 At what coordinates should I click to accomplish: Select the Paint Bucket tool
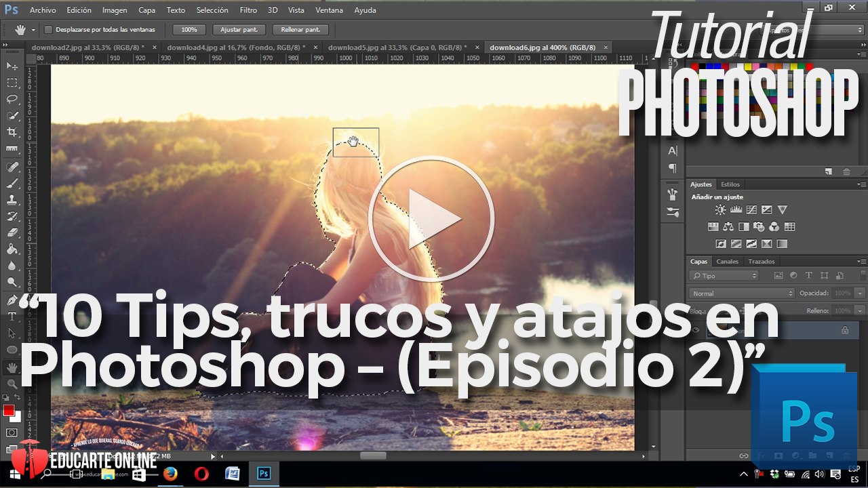click(x=12, y=249)
